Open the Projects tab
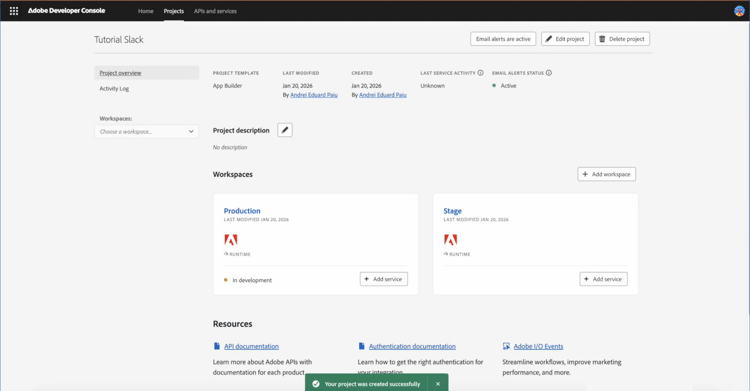 (174, 11)
